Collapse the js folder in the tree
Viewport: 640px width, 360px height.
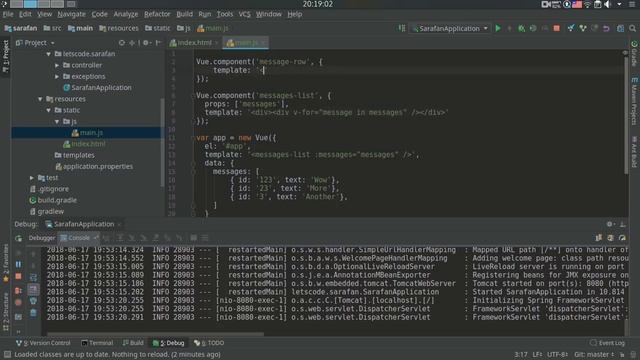57,122
